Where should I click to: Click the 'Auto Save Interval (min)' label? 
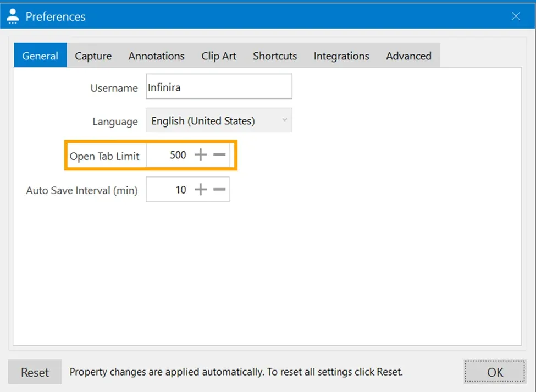pyautogui.click(x=82, y=190)
